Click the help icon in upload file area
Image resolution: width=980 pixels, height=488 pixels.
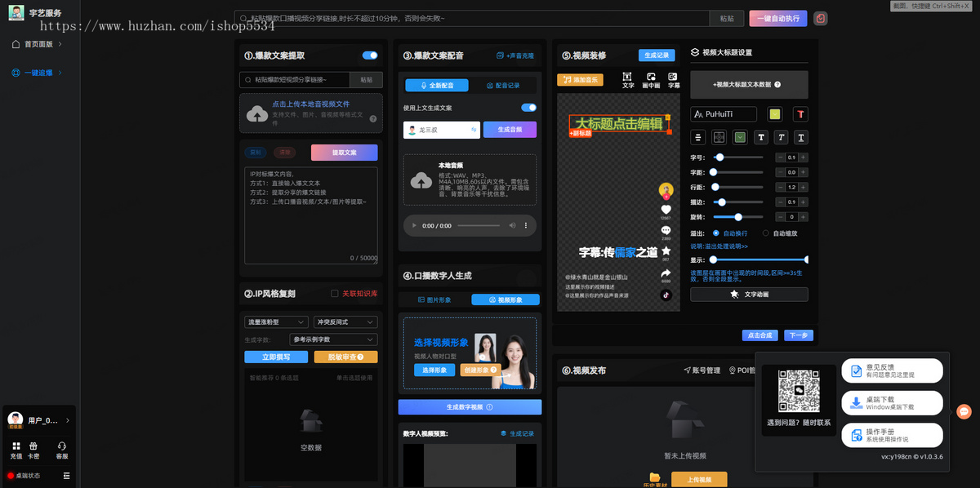coord(373,118)
